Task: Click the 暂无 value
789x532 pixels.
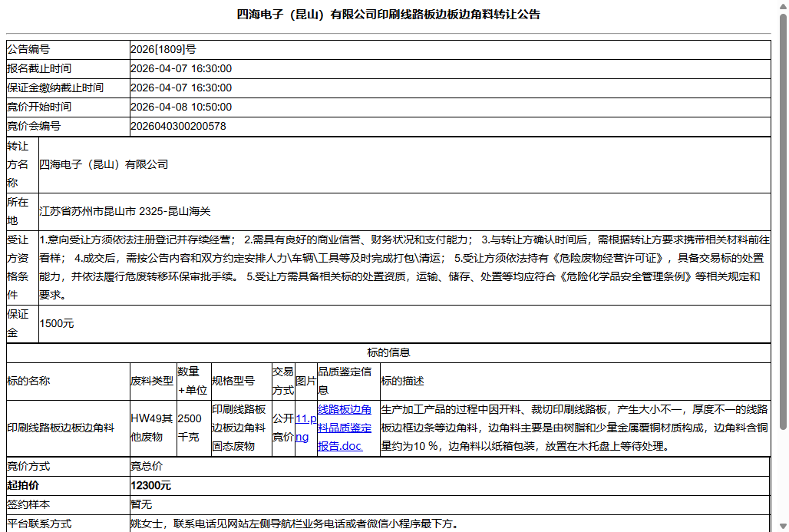Action: [x=141, y=505]
